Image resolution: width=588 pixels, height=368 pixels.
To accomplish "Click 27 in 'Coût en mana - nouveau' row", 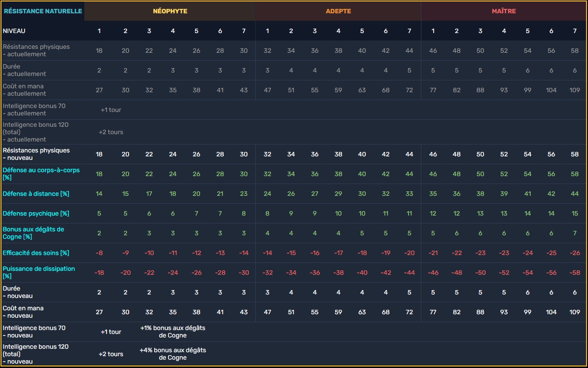I will click(x=99, y=312).
